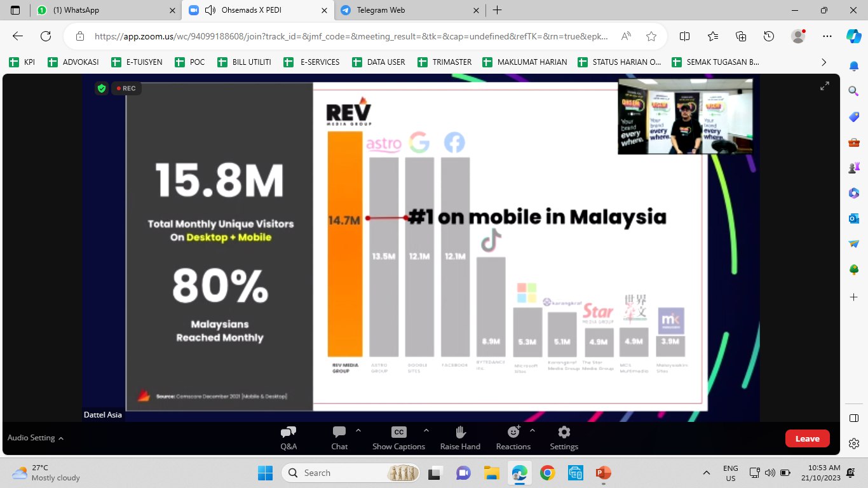This screenshot has height=488, width=868.
Task: Open the Zoom Chat panel
Action: pos(339,438)
